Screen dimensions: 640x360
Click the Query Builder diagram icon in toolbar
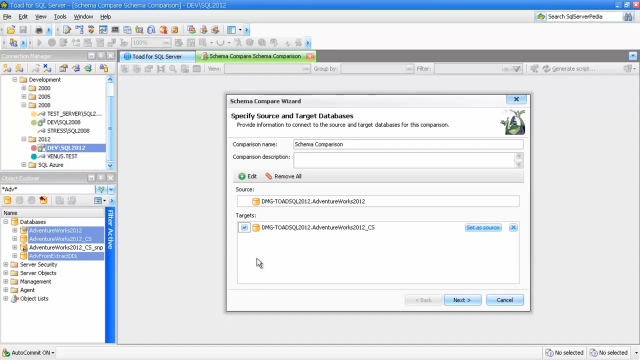click(x=79, y=30)
